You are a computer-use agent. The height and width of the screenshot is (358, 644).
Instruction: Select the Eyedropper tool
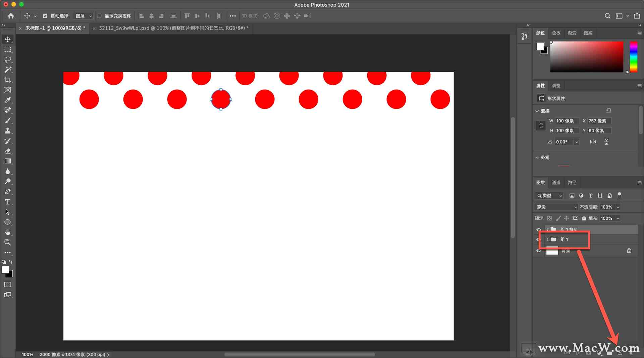[8, 100]
